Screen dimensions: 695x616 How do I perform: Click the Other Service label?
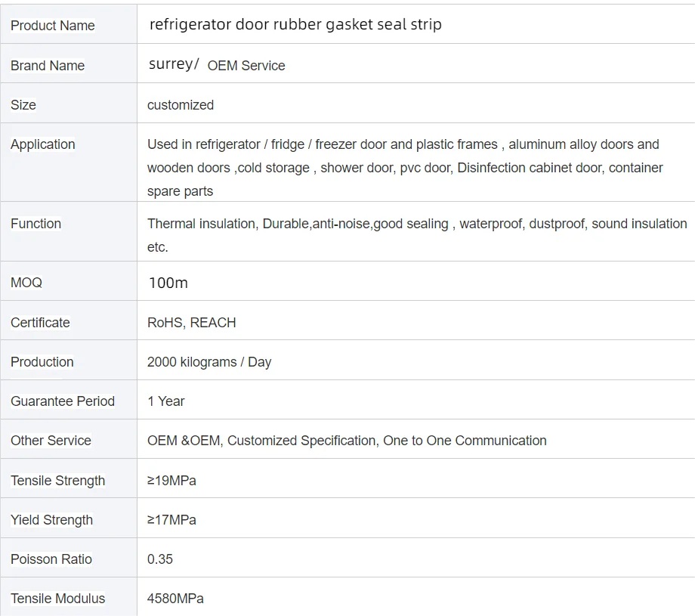pos(51,441)
